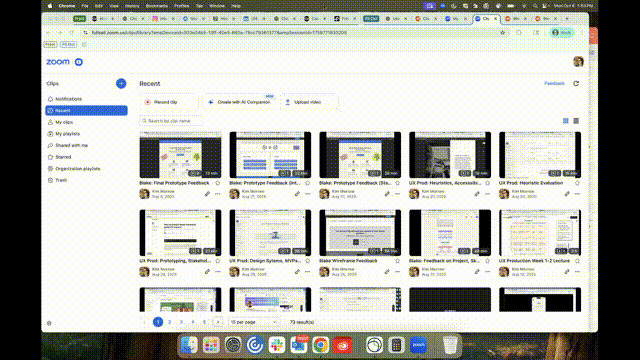Click the Upload video button
Image resolution: width=640 pixels, height=360 pixels.
[x=309, y=102]
